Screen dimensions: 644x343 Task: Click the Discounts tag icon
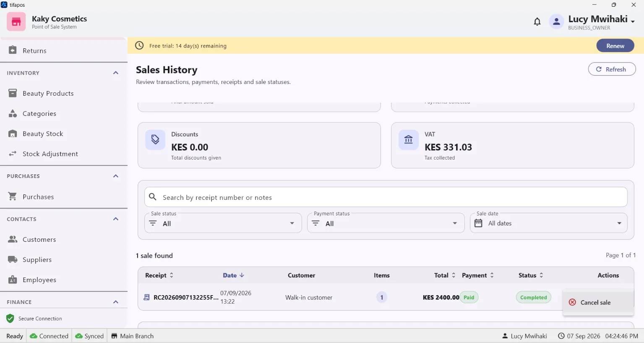point(155,140)
